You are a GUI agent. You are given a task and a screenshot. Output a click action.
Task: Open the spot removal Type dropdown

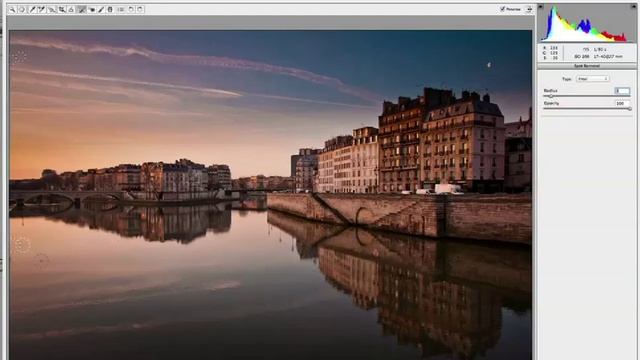(593, 79)
